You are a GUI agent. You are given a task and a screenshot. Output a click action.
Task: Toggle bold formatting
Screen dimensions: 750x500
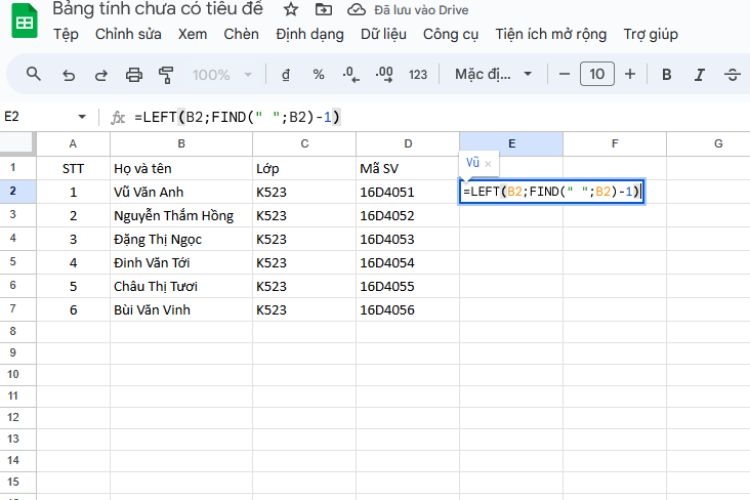pyautogui.click(x=666, y=74)
